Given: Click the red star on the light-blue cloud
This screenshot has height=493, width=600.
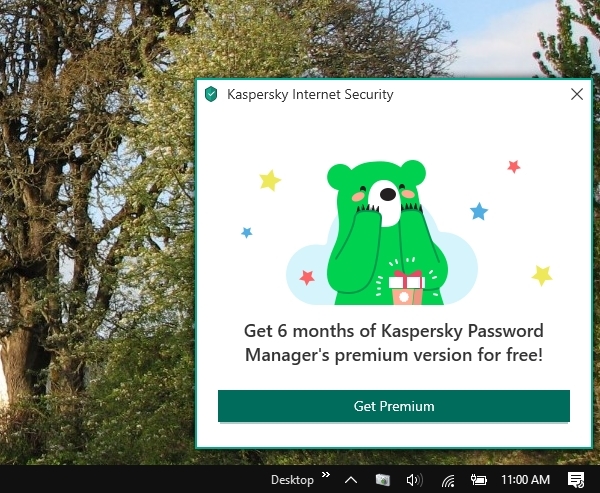Looking at the screenshot, I should click(x=307, y=278).
